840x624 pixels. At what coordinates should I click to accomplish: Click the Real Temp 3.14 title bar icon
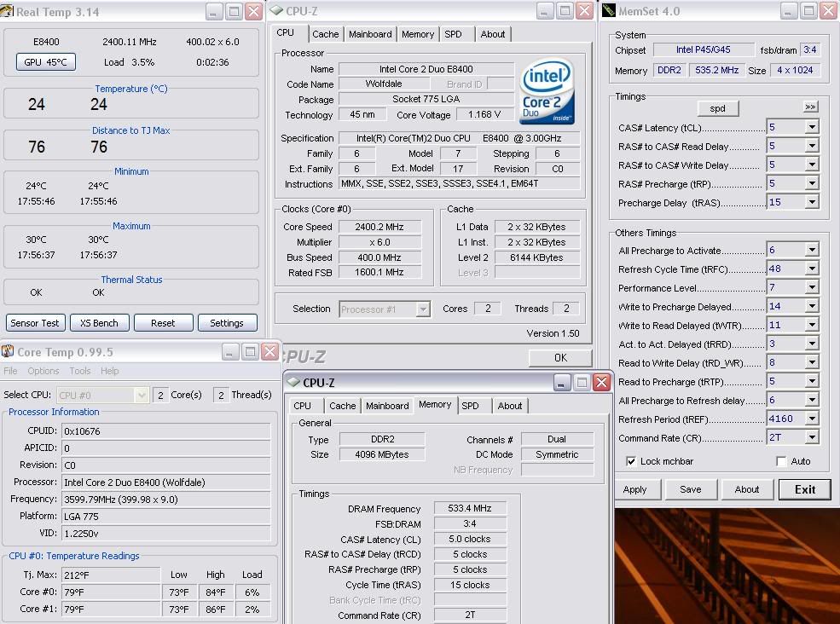pyautogui.click(x=7, y=11)
